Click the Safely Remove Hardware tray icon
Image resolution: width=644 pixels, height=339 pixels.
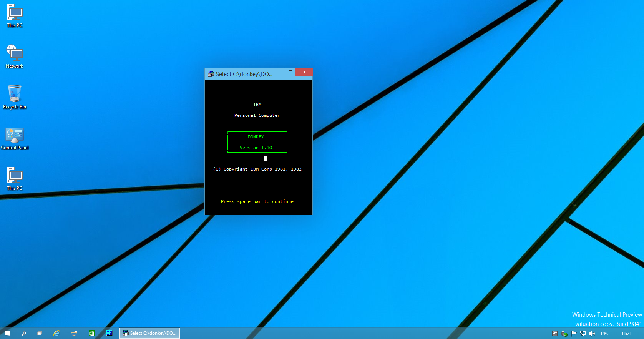coord(564,333)
